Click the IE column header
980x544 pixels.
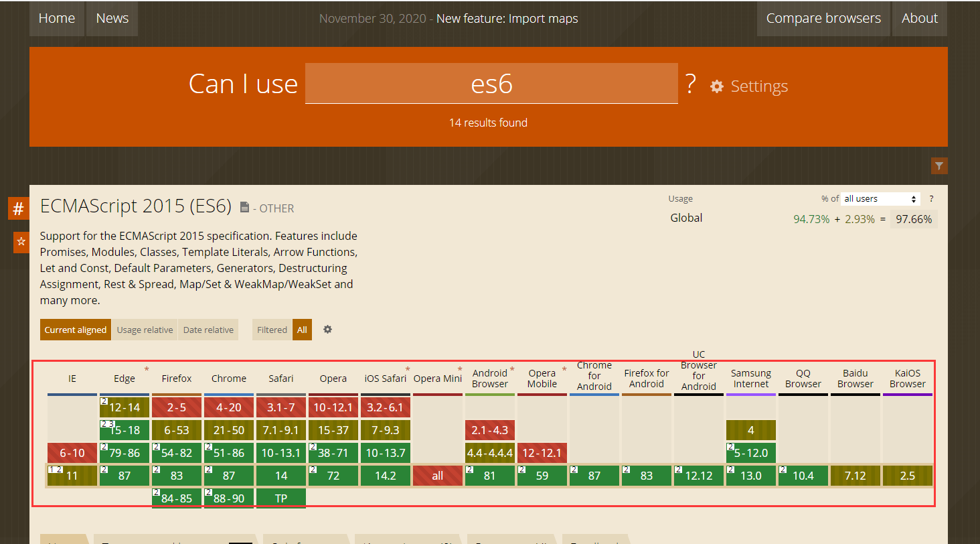pos(72,379)
